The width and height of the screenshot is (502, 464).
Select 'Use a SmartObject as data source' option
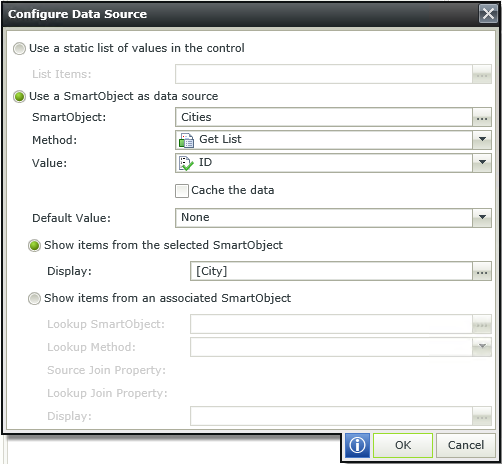[x=19, y=97]
